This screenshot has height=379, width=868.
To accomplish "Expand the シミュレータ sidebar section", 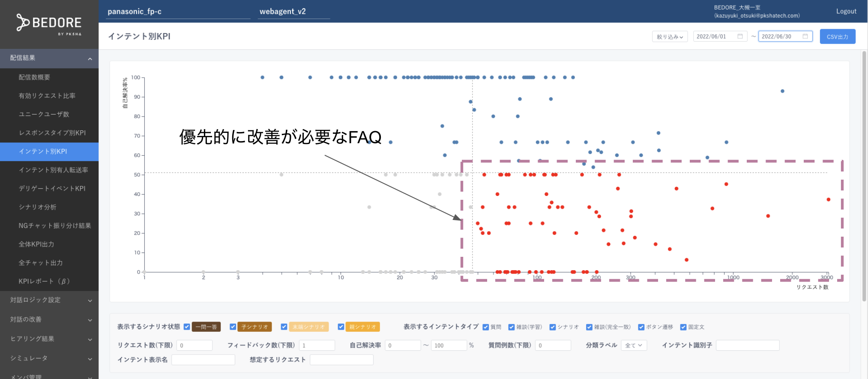I will (49, 358).
